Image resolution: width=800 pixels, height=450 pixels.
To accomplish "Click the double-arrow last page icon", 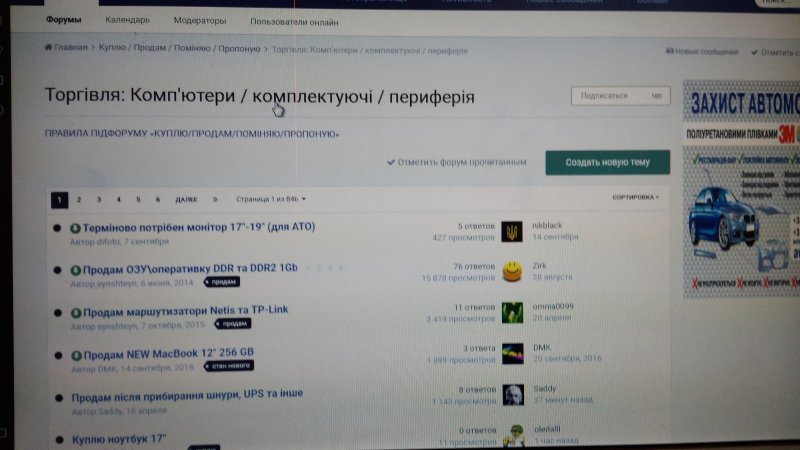I will point(215,199).
